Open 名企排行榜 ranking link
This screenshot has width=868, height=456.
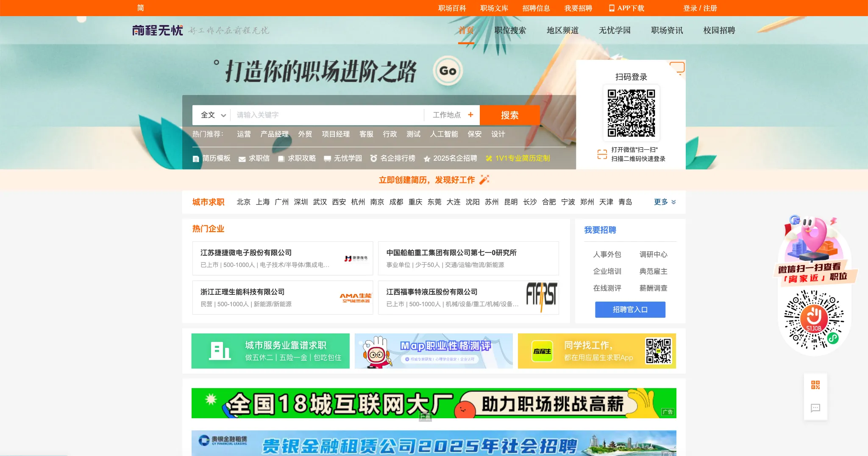point(392,158)
